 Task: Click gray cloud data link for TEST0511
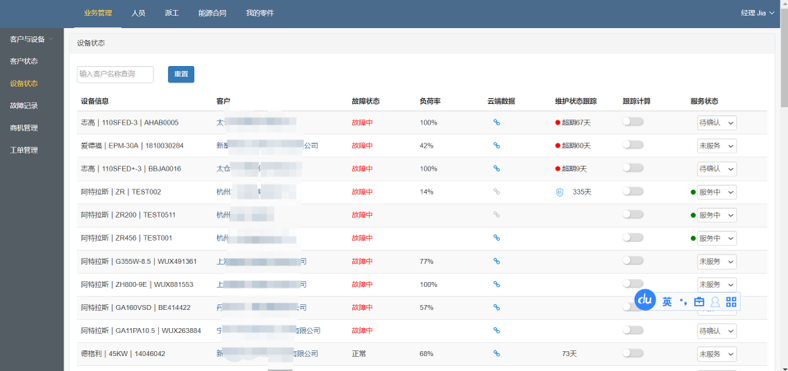point(497,215)
